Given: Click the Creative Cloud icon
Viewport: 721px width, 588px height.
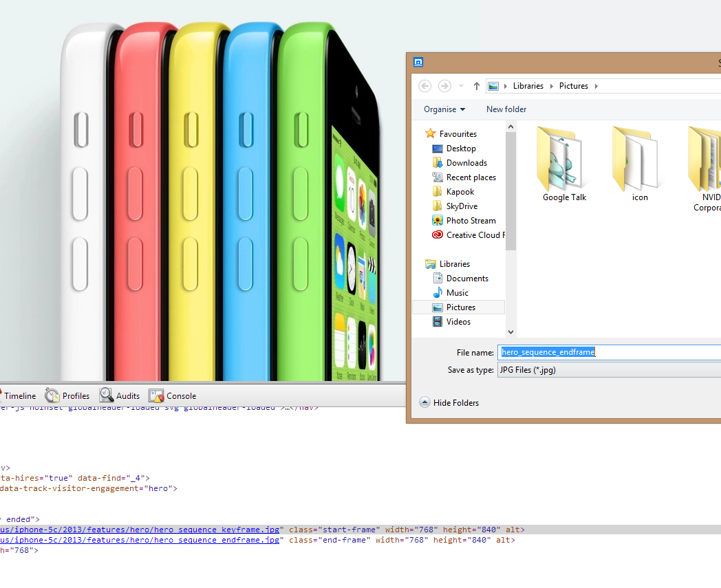Looking at the screenshot, I should click(x=438, y=235).
